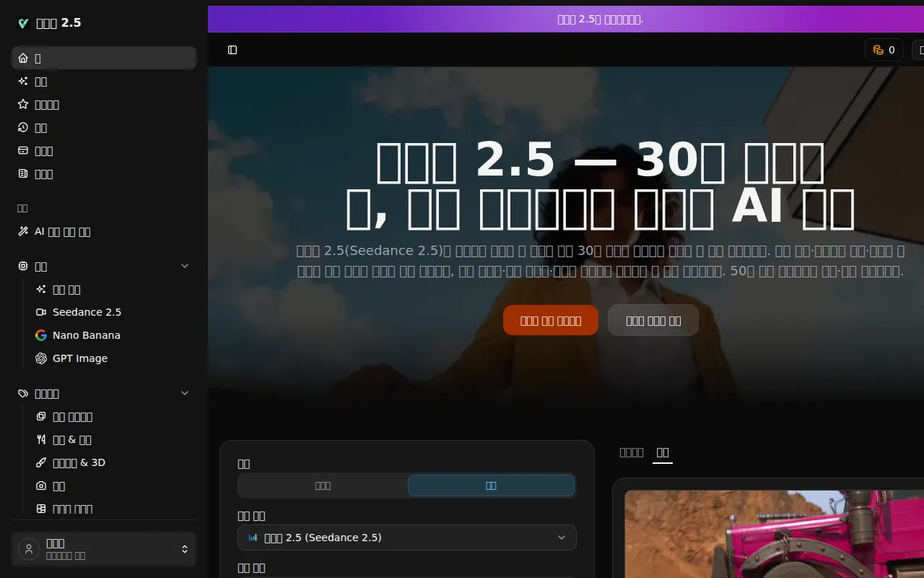Image resolution: width=924 pixels, height=578 pixels.
Task: Click the green checkmark logo in sidebar header
Action: point(23,23)
